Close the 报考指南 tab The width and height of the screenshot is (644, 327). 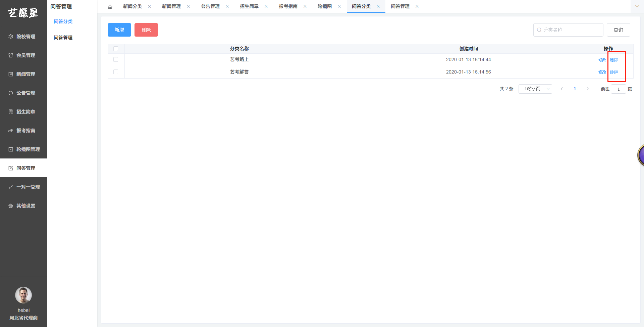[x=305, y=6]
